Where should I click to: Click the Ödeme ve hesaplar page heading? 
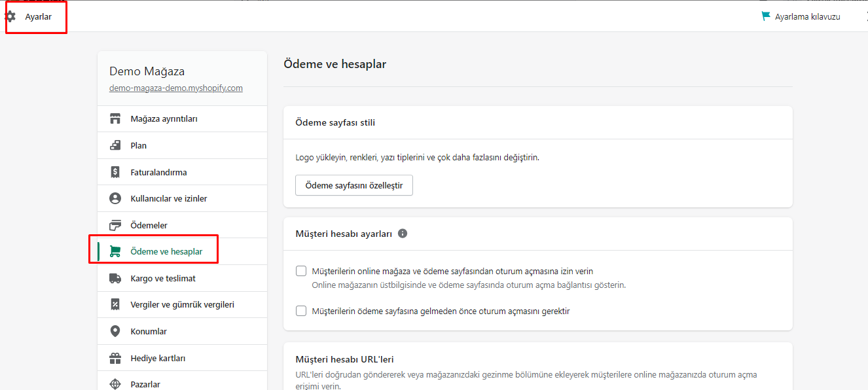335,64
